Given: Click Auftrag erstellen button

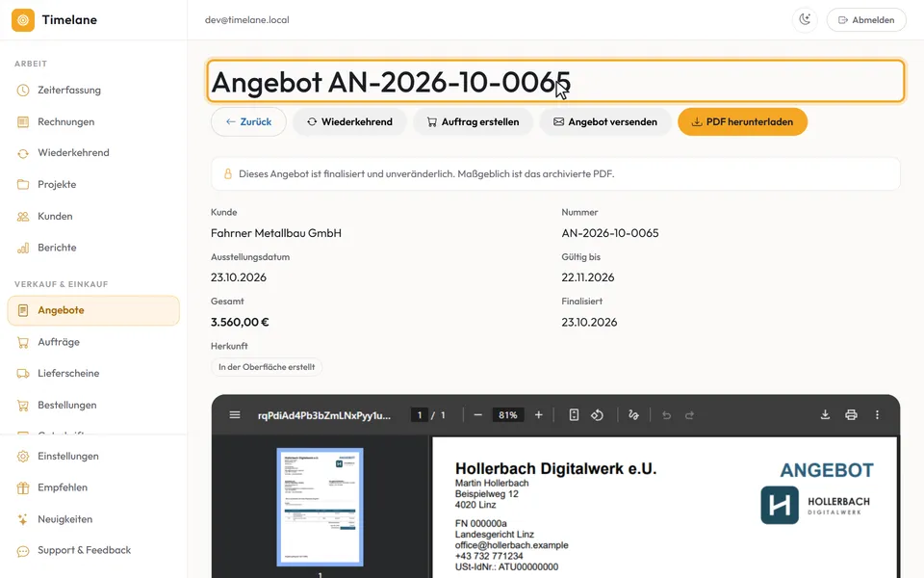Looking at the screenshot, I should tap(474, 122).
